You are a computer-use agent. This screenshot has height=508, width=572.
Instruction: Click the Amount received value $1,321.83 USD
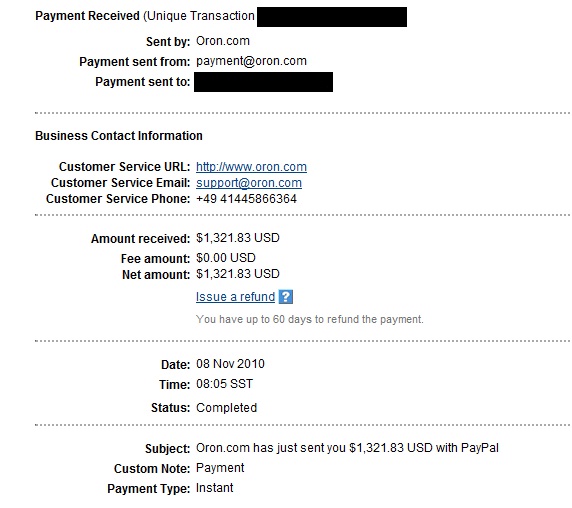pyautogui.click(x=238, y=238)
